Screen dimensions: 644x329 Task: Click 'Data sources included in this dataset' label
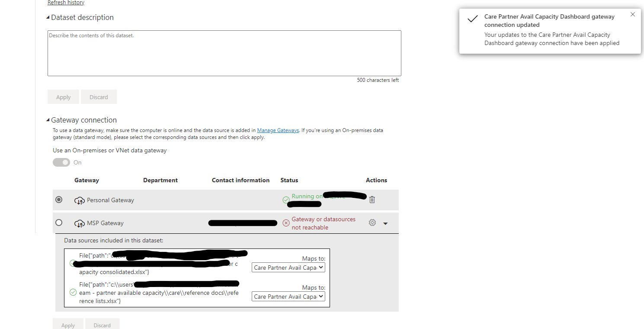pos(113,240)
